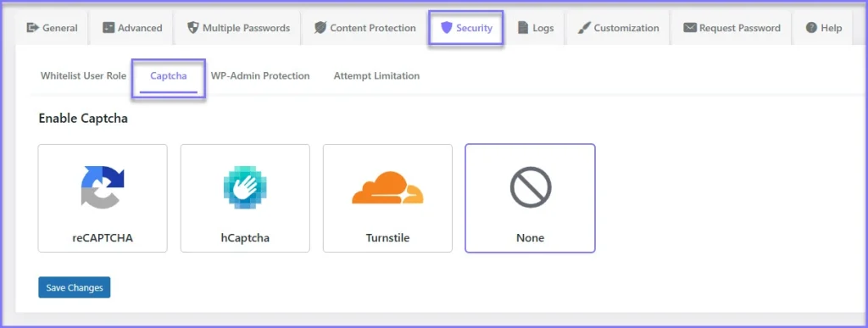The height and width of the screenshot is (328, 868).
Task: Choose the Turnstile option card
Action: click(387, 198)
